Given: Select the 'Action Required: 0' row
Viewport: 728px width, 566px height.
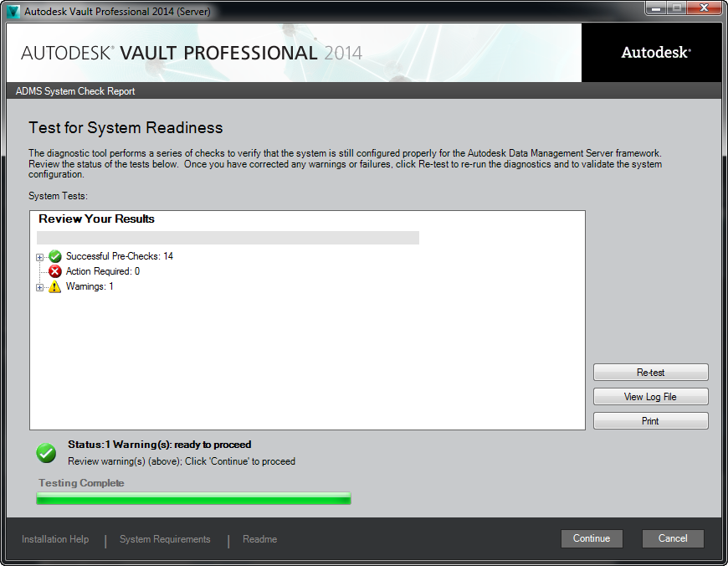Looking at the screenshot, I should pyautogui.click(x=103, y=271).
